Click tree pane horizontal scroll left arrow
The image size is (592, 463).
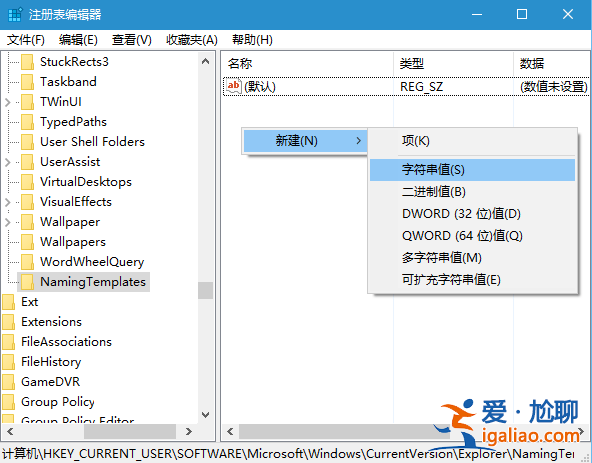10,431
